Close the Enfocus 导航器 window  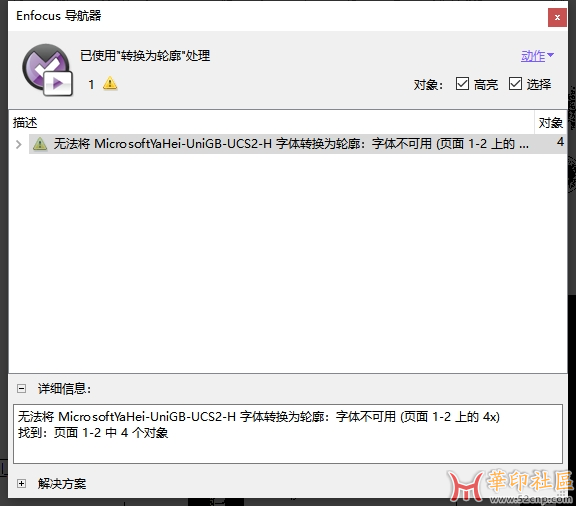557,17
